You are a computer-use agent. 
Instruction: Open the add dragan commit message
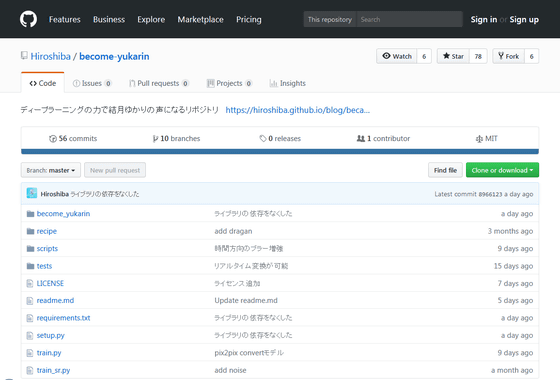point(233,231)
